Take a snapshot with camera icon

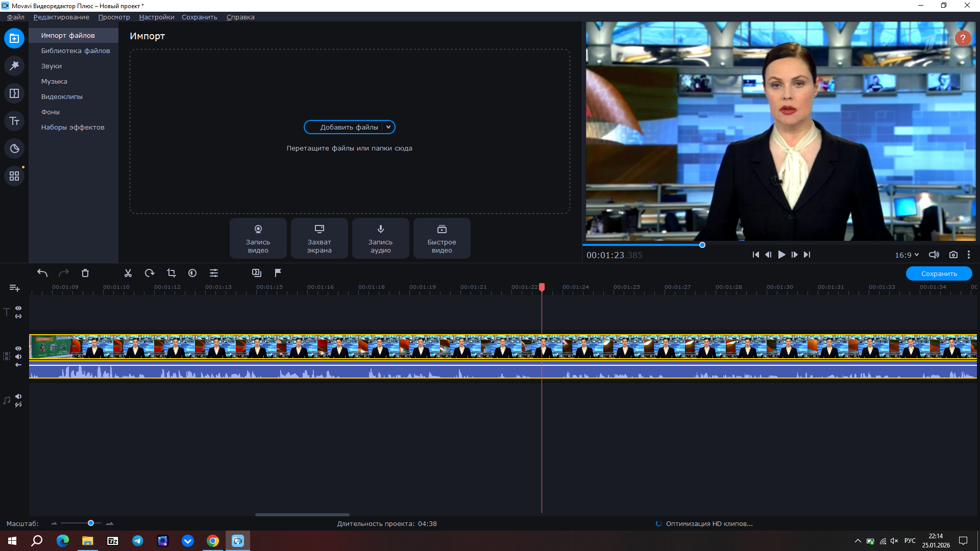point(953,255)
